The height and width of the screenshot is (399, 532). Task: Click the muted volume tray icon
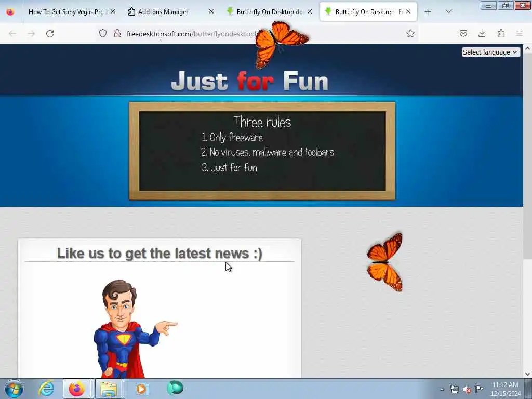click(x=467, y=389)
